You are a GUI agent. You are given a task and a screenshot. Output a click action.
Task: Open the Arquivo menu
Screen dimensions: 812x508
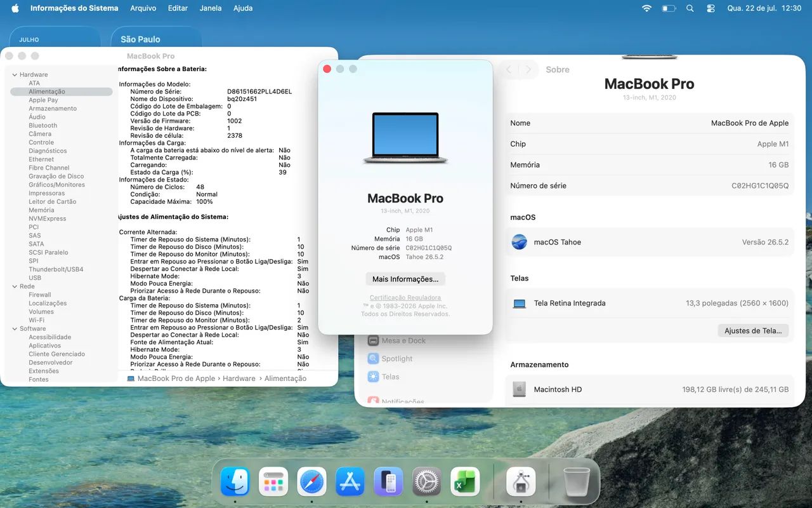pos(143,8)
